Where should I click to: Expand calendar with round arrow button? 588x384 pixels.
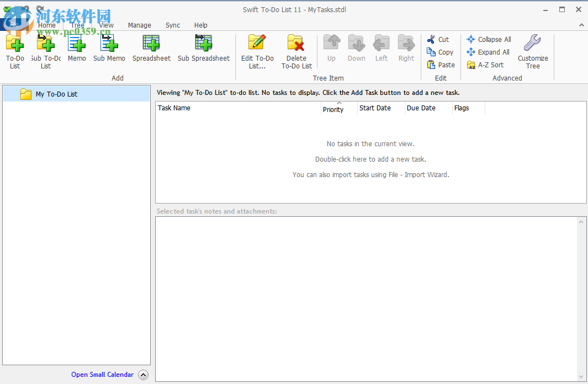click(143, 375)
